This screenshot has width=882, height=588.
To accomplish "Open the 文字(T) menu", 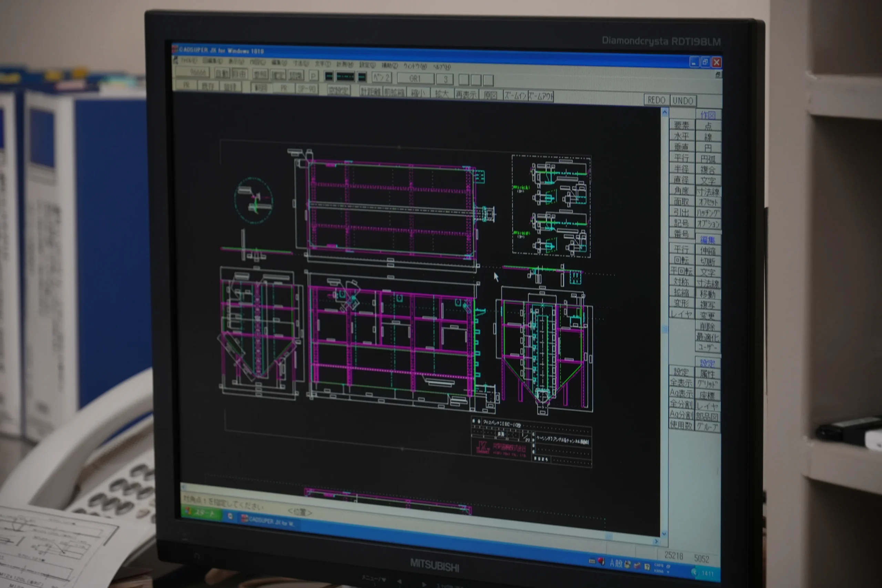I will coord(322,64).
